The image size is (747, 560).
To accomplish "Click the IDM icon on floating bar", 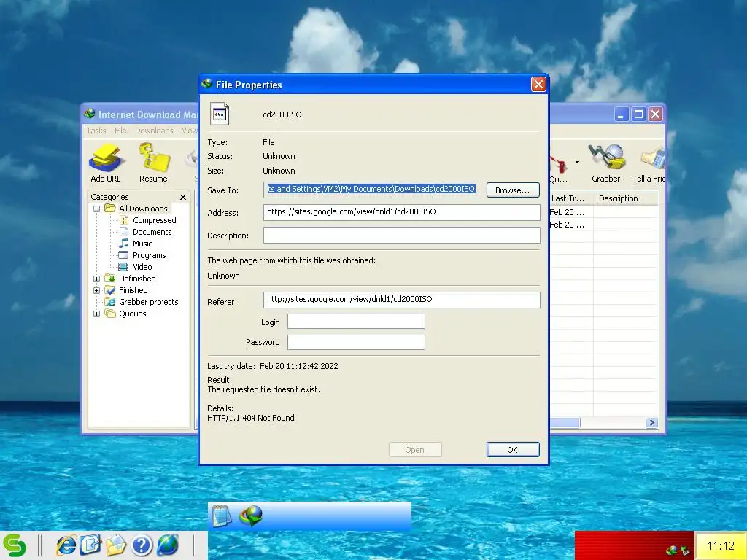I will 251,516.
